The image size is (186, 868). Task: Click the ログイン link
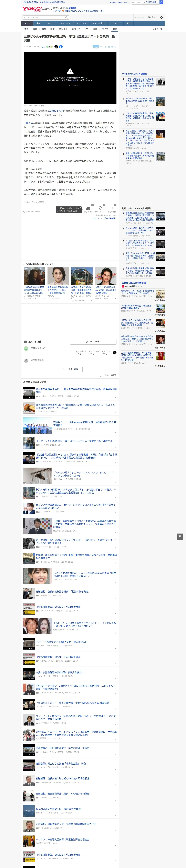(57, 11)
